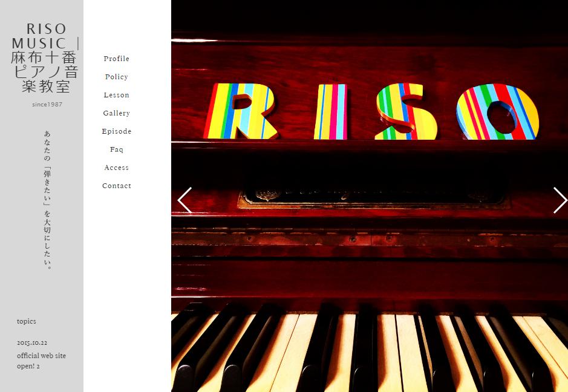Click the striped letter R in slide
This screenshot has height=392, width=568.
(240, 111)
